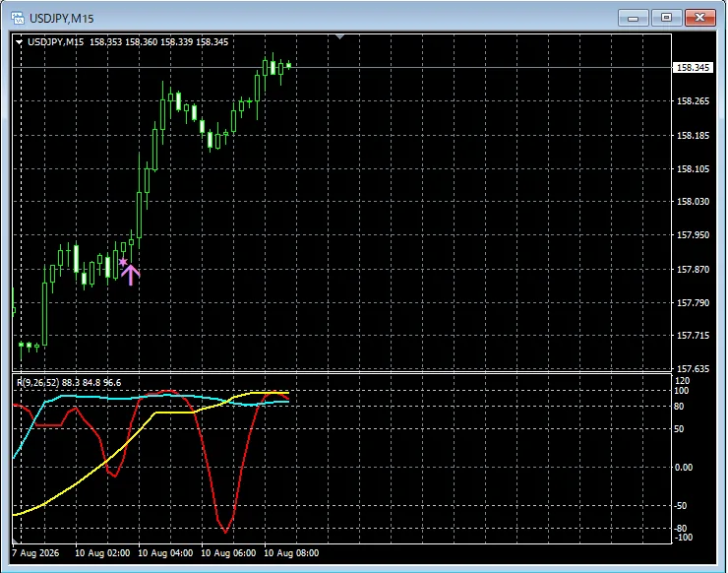Click the 7 Aug 2026 date label
Image resolution: width=728 pixels, height=573 pixels.
[35, 553]
